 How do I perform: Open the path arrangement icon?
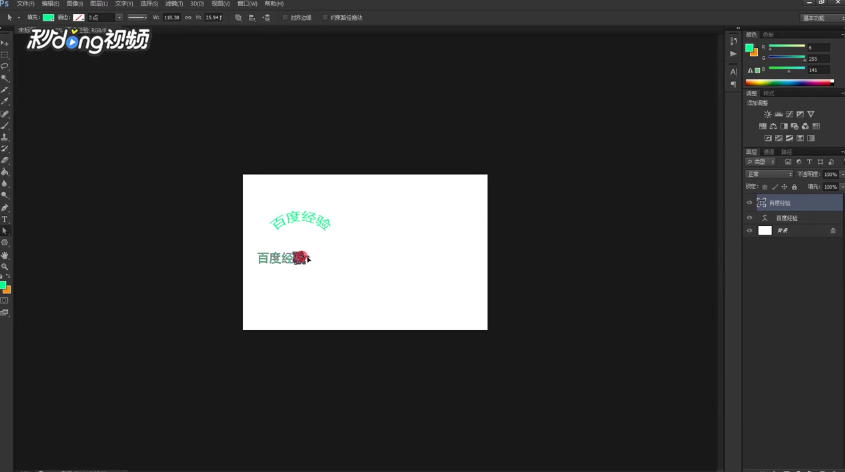pos(266,18)
